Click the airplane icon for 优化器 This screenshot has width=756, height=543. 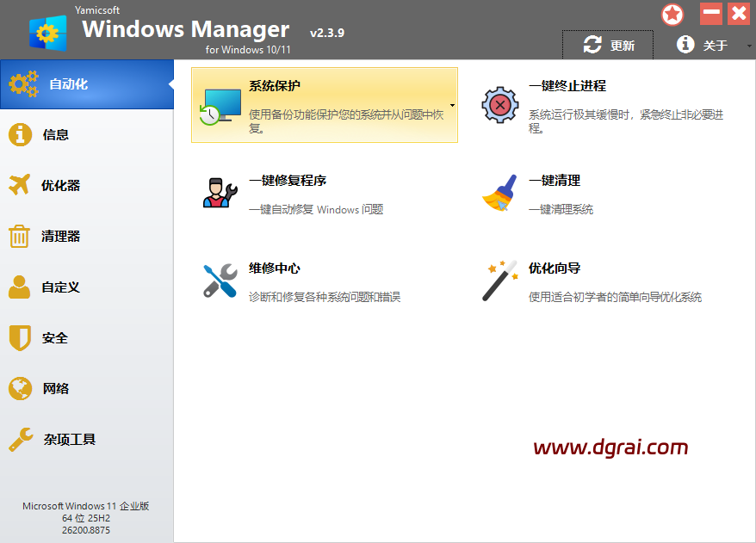[x=20, y=184]
